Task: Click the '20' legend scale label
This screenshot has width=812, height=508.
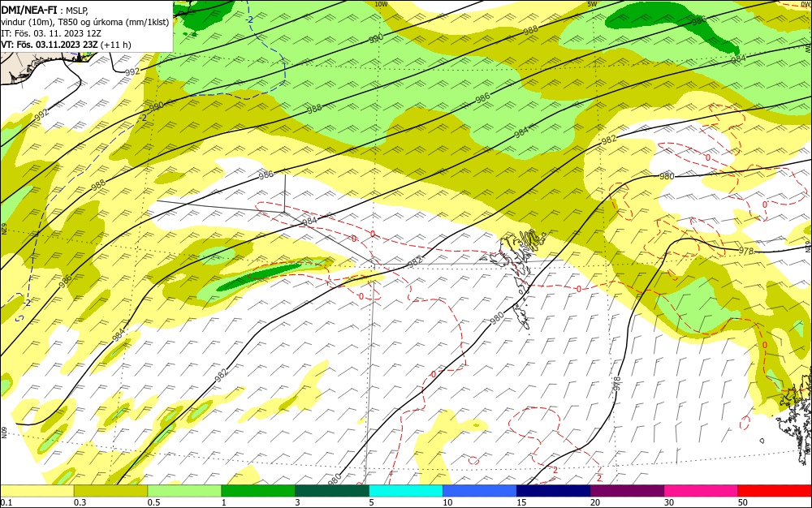Action: (595, 503)
